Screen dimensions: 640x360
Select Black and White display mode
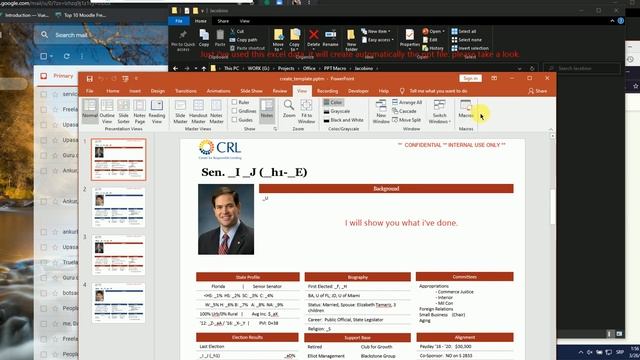click(x=343, y=120)
